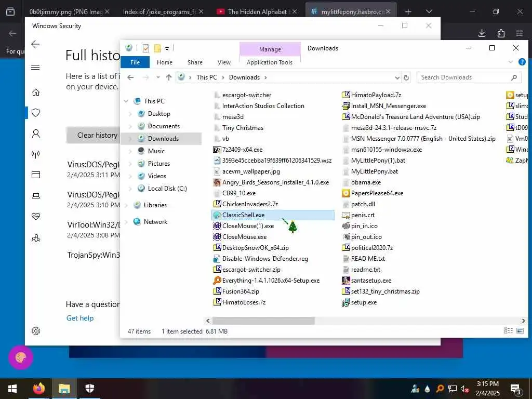Click the purple cookie floating button
This screenshot has height=399, width=532.
coord(21,357)
